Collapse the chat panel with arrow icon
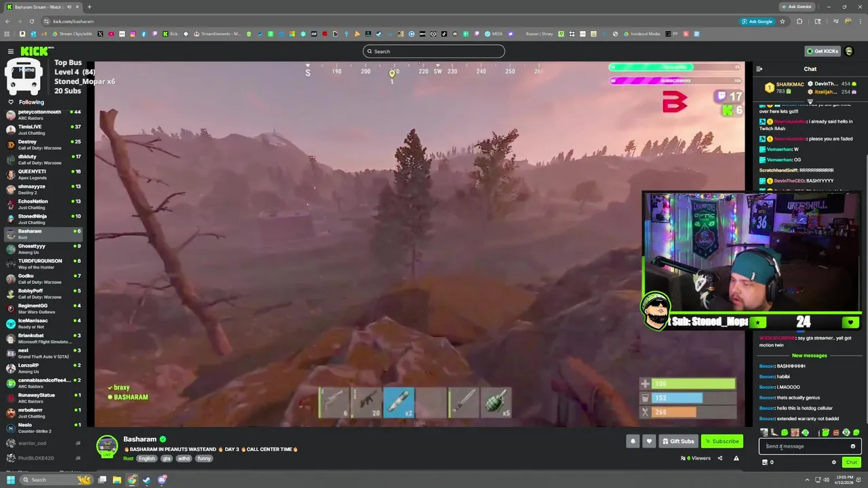Viewport: 868px width, 488px height. tap(759, 69)
